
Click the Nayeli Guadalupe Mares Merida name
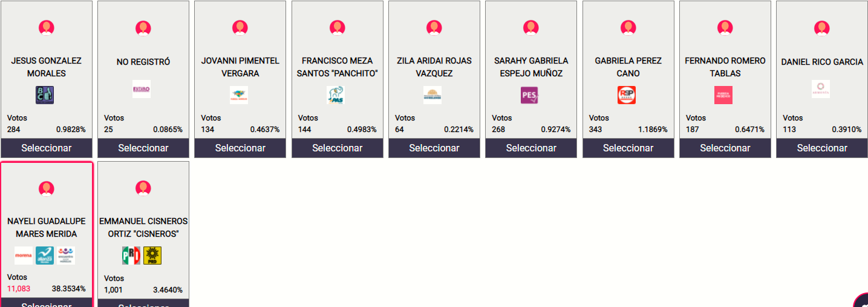click(x=47, y=228)
